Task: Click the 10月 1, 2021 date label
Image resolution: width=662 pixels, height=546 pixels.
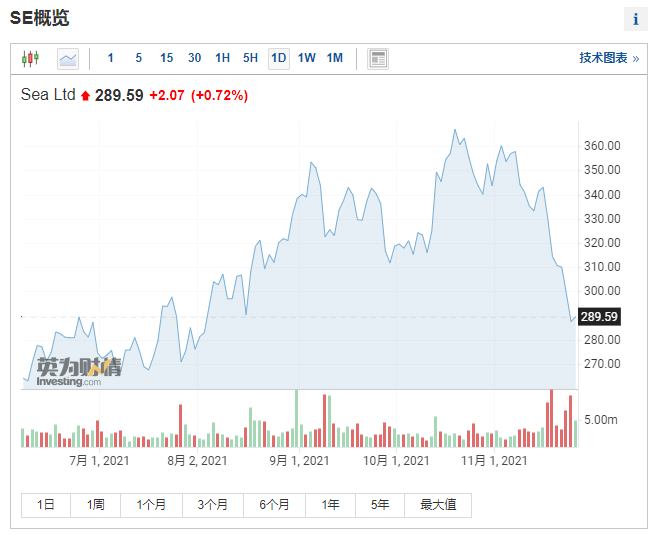Action: (x=396, y=461)
